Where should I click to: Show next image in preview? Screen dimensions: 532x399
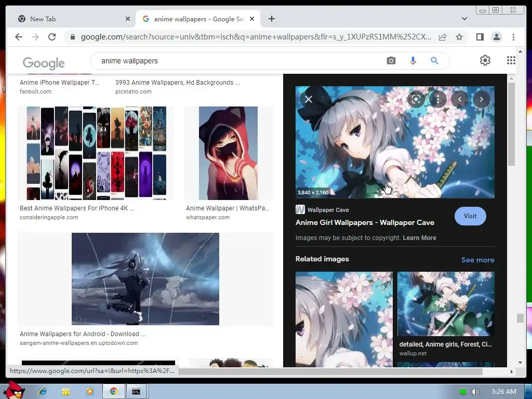[x=482, y=99]
